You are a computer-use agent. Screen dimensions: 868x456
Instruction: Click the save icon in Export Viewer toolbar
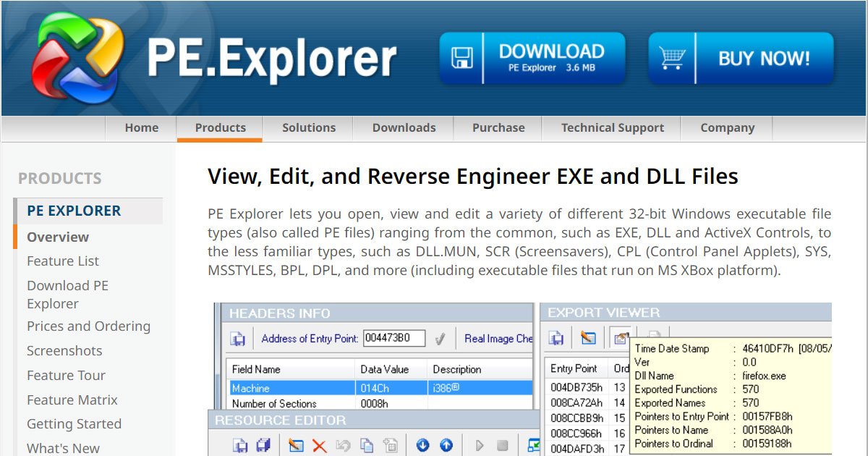click(x=556, y=338)
